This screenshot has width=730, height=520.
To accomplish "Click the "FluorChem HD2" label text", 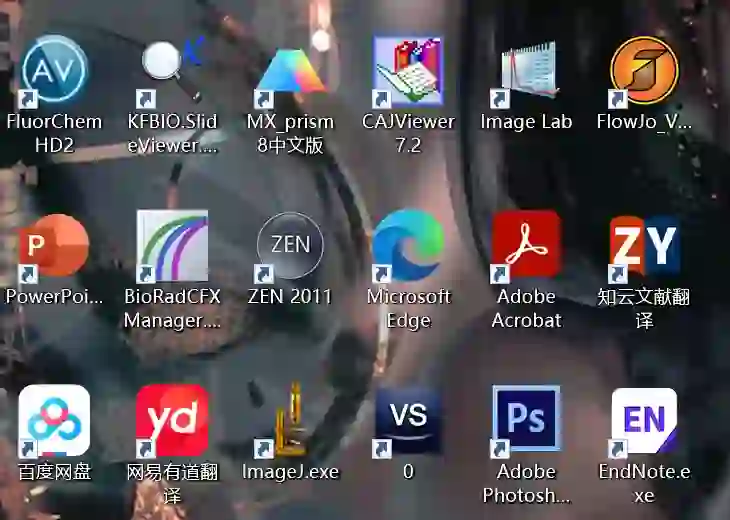I will pyautogui.click(x=54, y=134).
